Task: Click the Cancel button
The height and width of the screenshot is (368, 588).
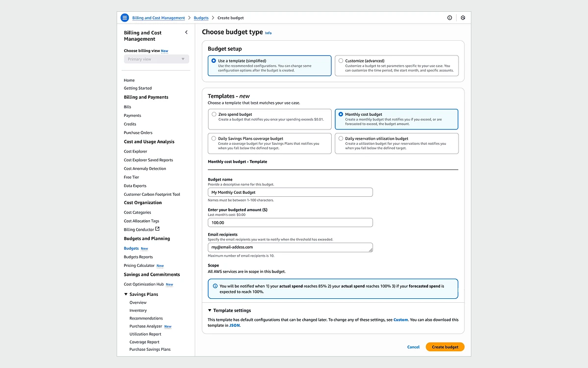Action: pos(413,347)
